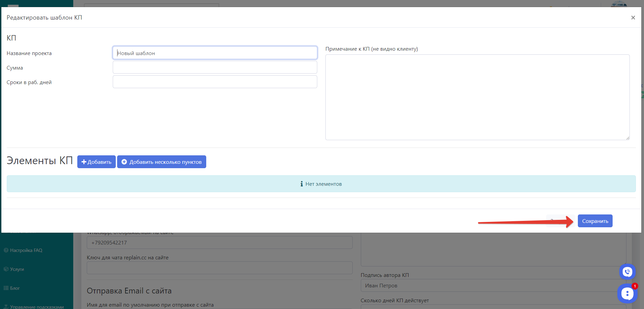Select the Сроки в раб. дней field
The height and width of the screenshot is (309, 644).
(215, 82)
